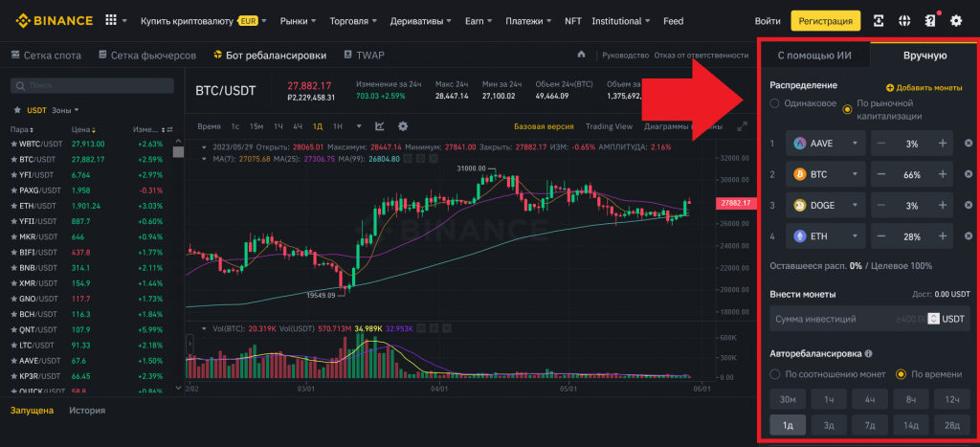980x447 pixels.
Task: Switch to С помощью ИИ tab
Action: [x=814, y=56]
